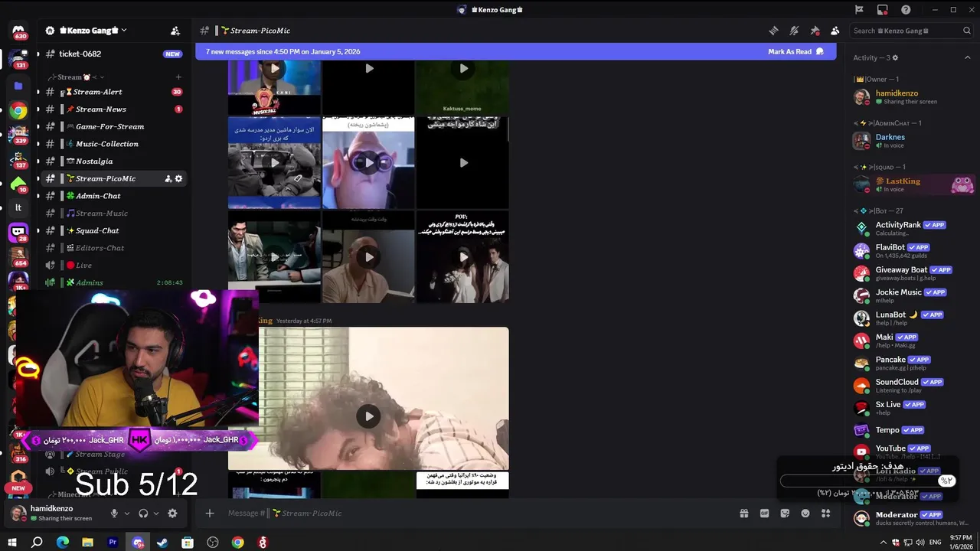Open Stream-News channel

click(x=113, y=109)
